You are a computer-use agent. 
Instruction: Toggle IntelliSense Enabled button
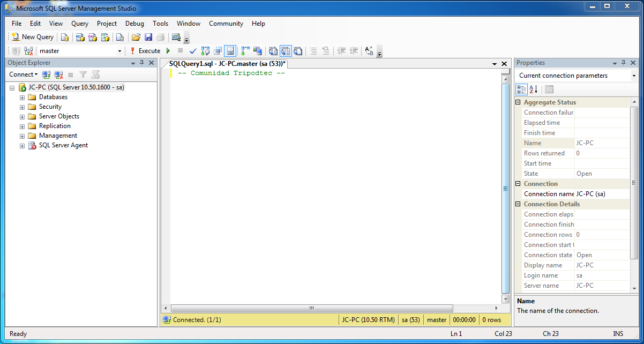point(230,51)
